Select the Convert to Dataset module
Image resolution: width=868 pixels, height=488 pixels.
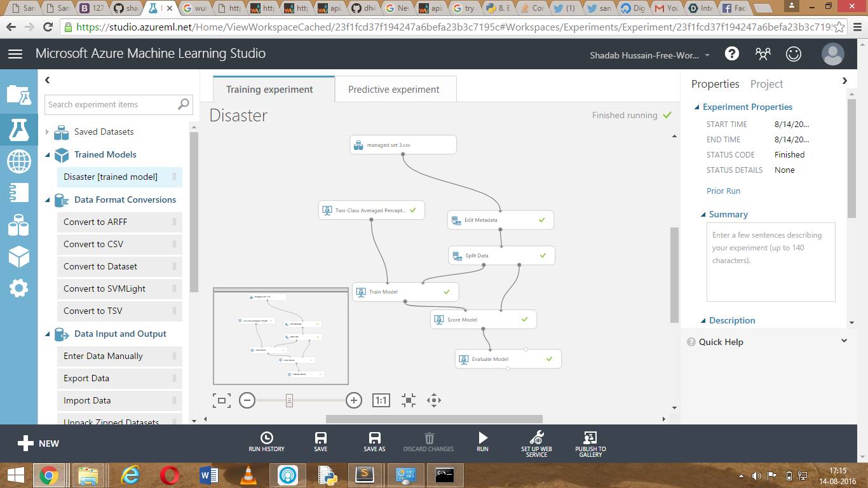[x=119, y=266]
